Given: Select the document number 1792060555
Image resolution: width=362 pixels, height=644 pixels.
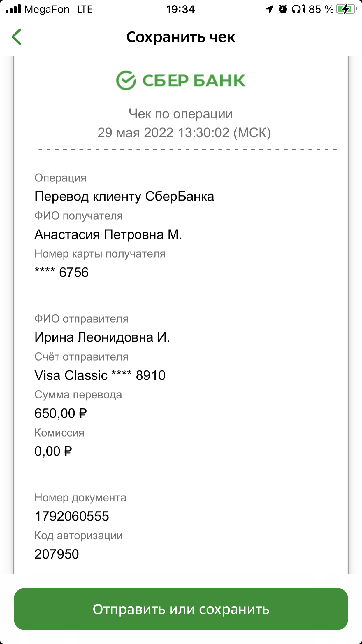Looking at the screenshot, I should tap(72, 516).
